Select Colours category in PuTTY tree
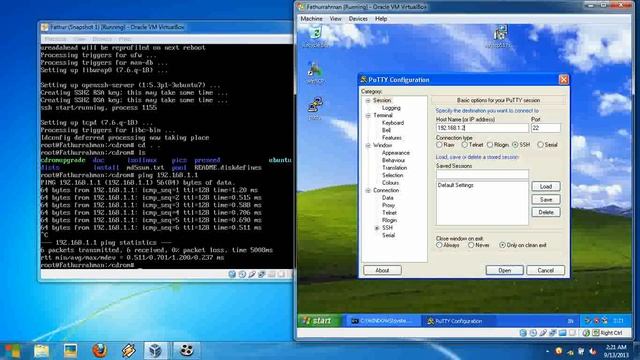 tap(390, 183)
